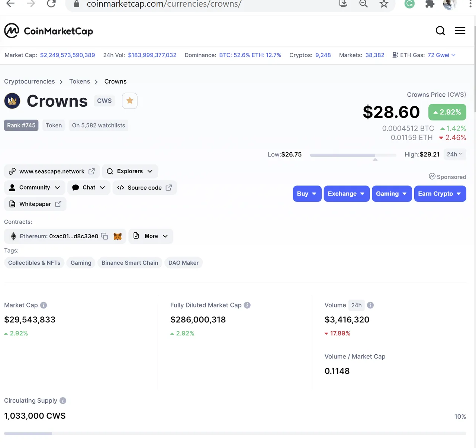Select the Binance Smart Chain tag
Image resolution: width=476 pixels, height=448 pixels.
pos(130,263)
